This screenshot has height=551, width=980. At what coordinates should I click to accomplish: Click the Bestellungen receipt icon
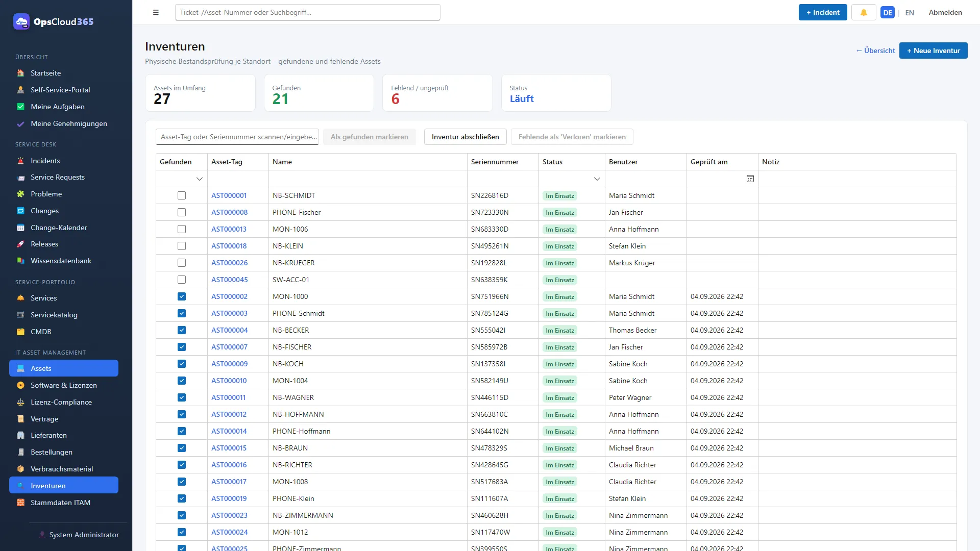[x=20, y=452]
